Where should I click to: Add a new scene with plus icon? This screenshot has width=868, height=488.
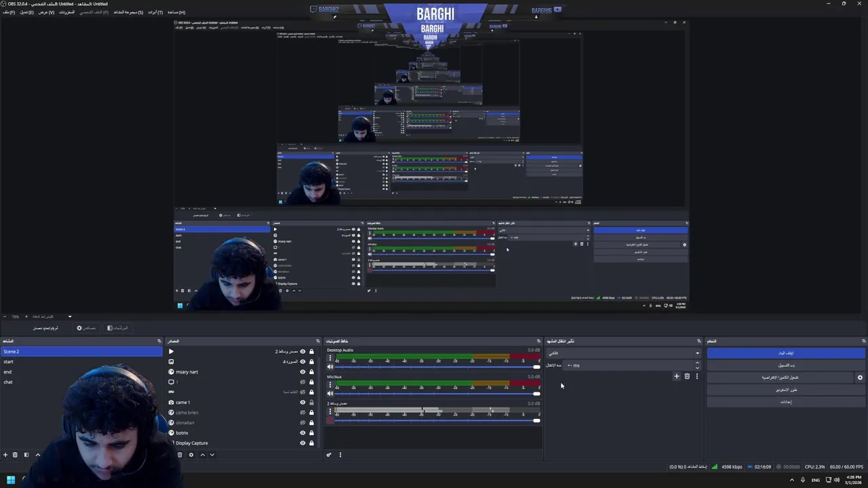(5, 455)
